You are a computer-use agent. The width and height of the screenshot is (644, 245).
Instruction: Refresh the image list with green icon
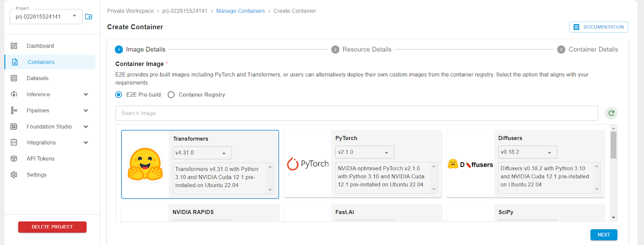click(611, 113)
